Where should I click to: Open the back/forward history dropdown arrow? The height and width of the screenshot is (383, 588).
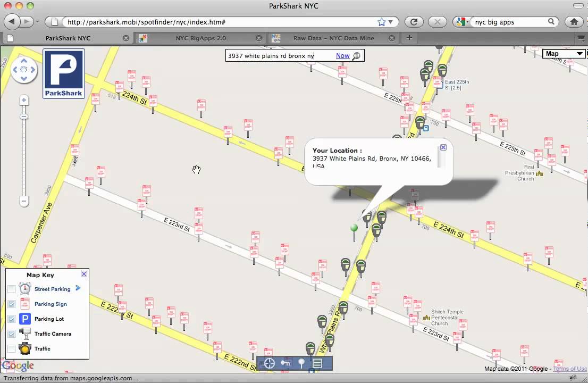37,22
